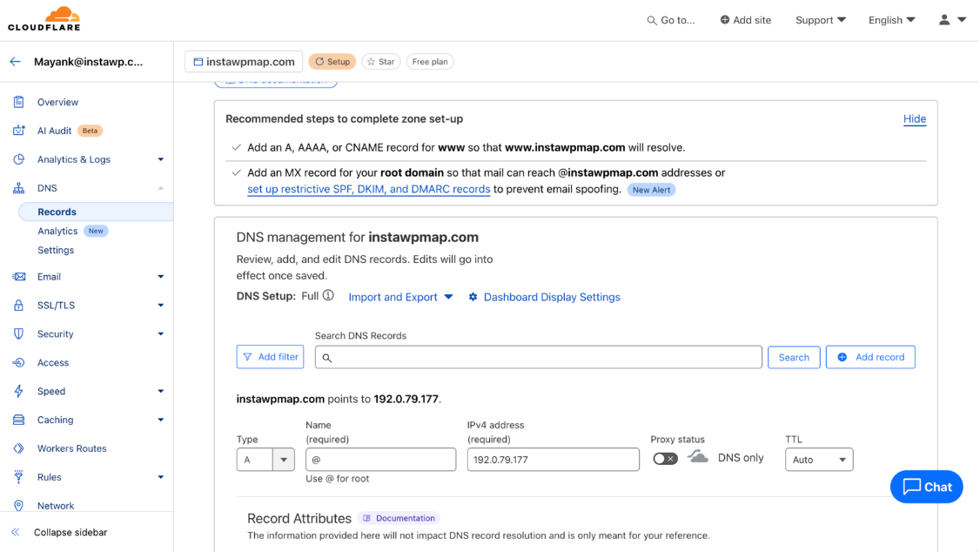Click the Analytics & Logs pie-chart icon

click(x=19, y=159)
